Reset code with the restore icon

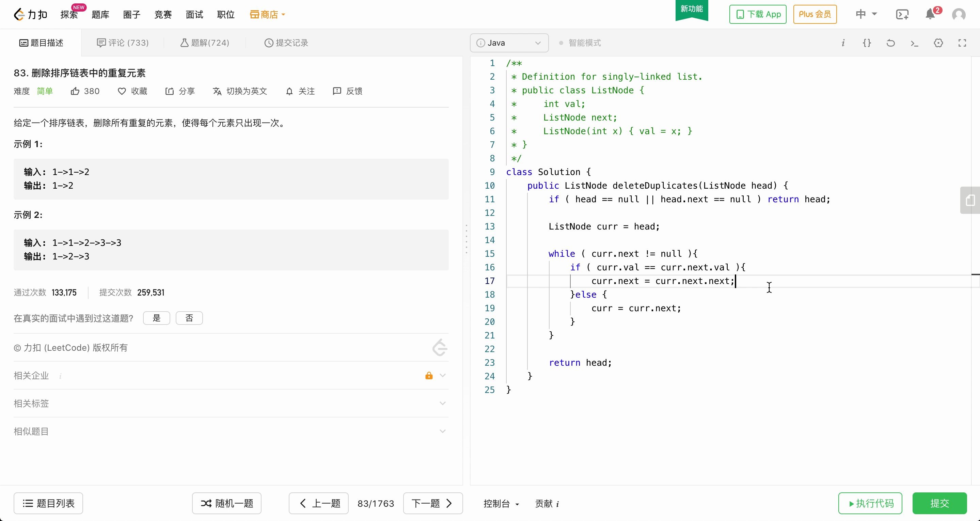pyautogui.click(x=890, y=43)
